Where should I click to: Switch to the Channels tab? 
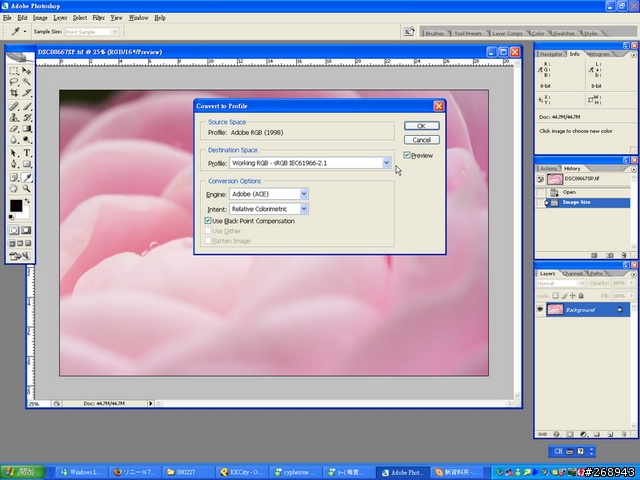(573, 273)
